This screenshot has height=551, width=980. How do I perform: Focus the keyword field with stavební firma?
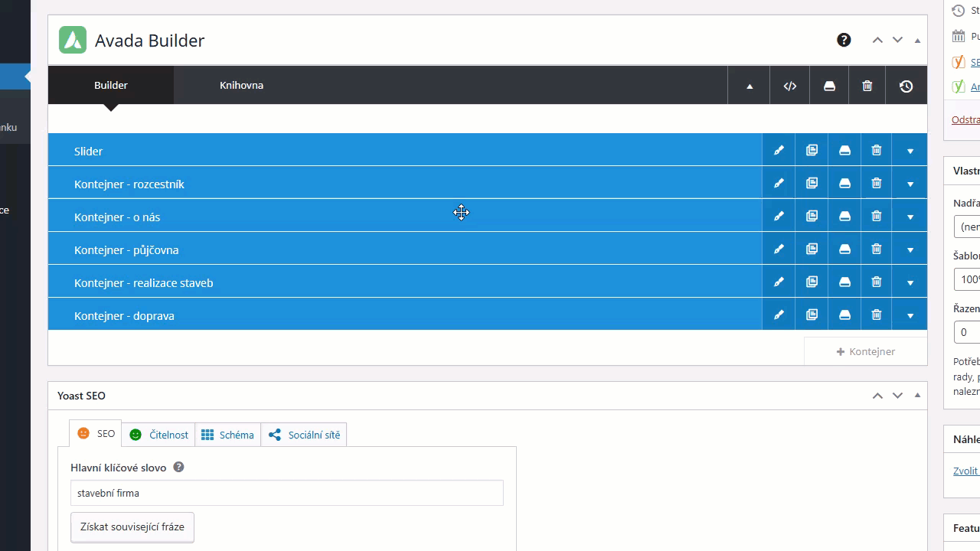pyautogui.click(x=287, y=493)
